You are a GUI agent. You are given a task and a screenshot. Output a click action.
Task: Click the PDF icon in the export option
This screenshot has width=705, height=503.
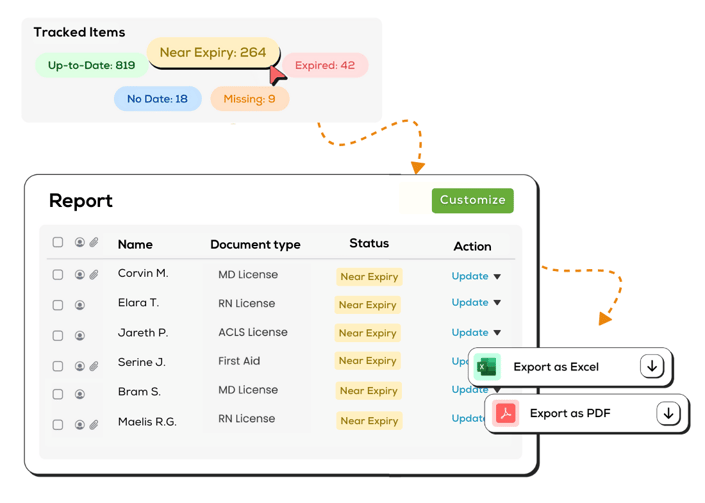[x=505, y=413]
